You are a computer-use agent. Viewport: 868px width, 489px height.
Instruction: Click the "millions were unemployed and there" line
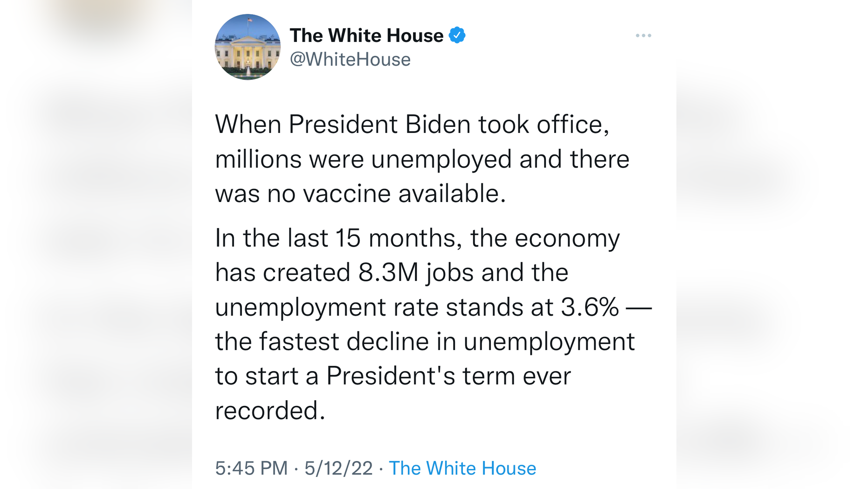tap(422, 159)
